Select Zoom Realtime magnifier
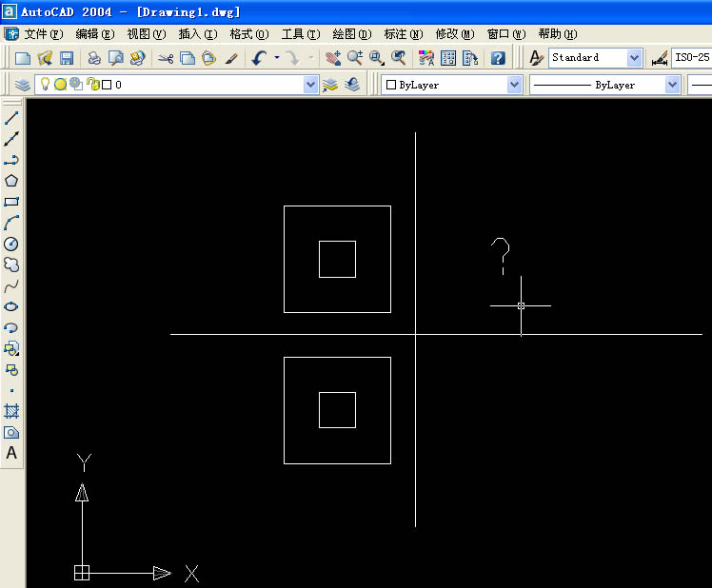 355,58
